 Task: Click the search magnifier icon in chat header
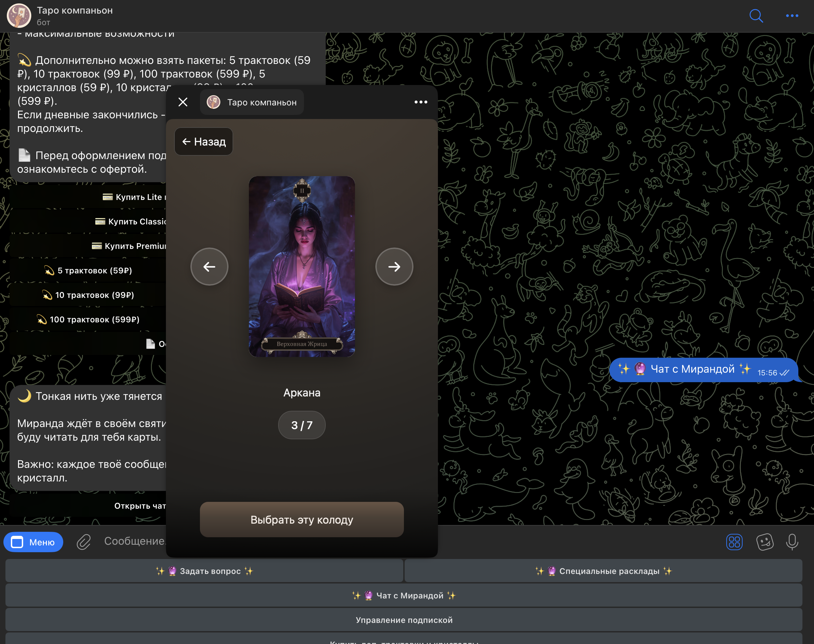[756, 16]
